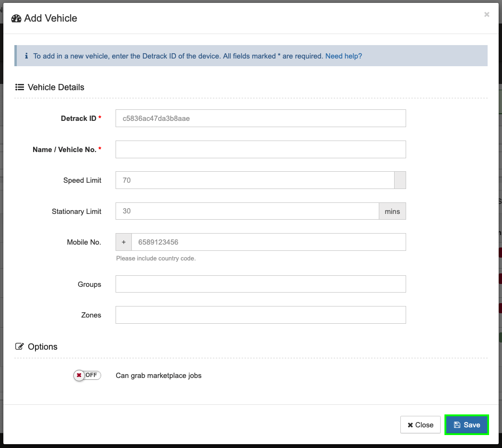Image resolution: width=502 pixels, height=448 pixels.
Task: Click the pencil icon next to Options
Action: (x=19, y=346)
